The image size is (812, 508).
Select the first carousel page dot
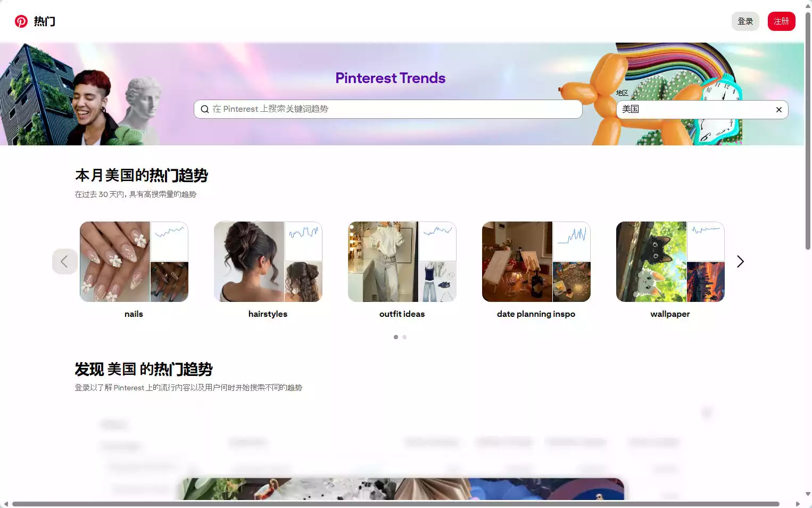[396, 337]
